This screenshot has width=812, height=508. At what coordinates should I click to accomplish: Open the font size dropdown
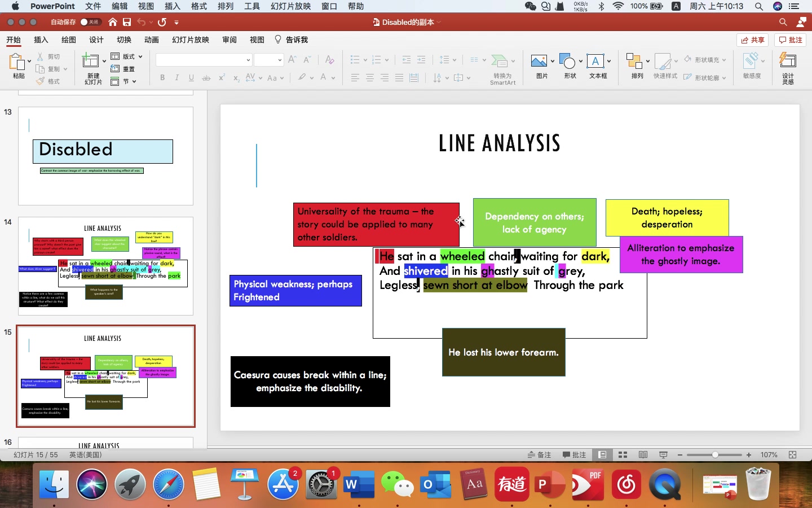tap(280, 60)
